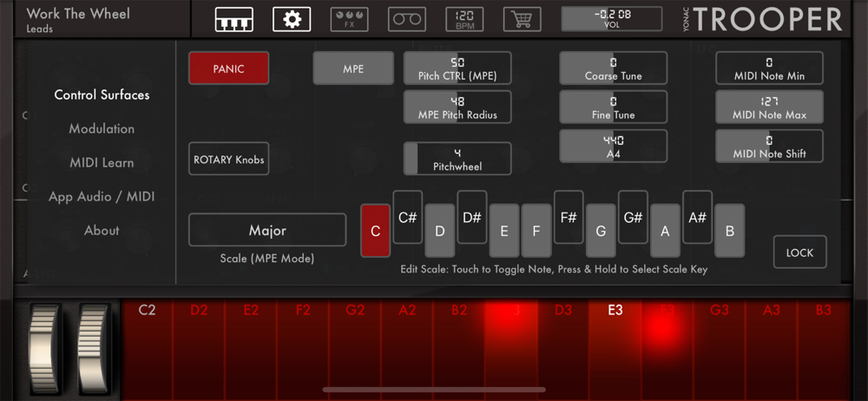Open the shopping cart store icon
The height and width of the screenshot is (401, 868).
click(x=522, y=19)
